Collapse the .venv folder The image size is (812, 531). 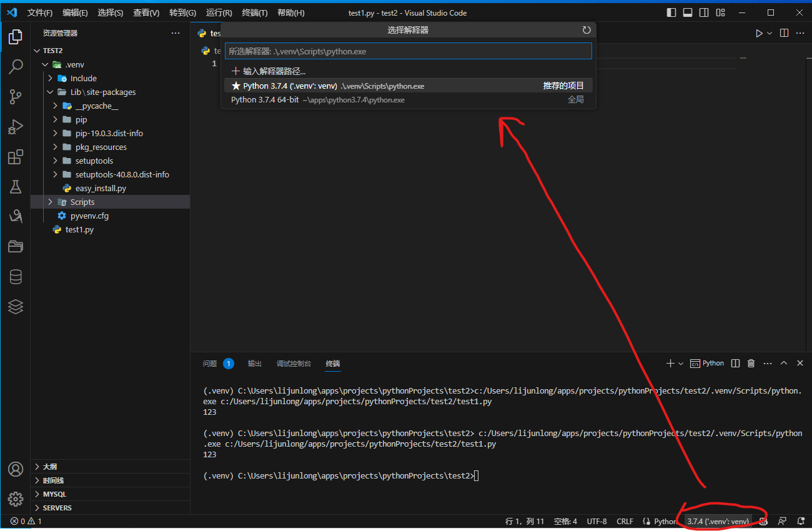[x=110, y=64]
